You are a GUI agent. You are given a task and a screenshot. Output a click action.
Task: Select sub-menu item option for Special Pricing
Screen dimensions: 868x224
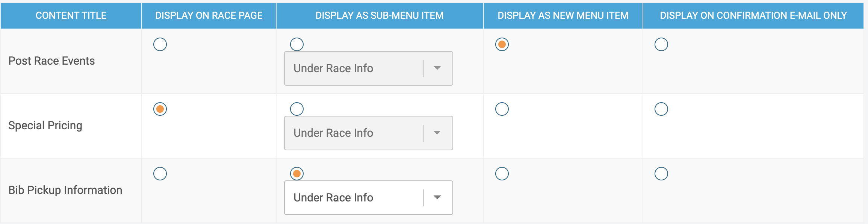(x=296, y=109)
